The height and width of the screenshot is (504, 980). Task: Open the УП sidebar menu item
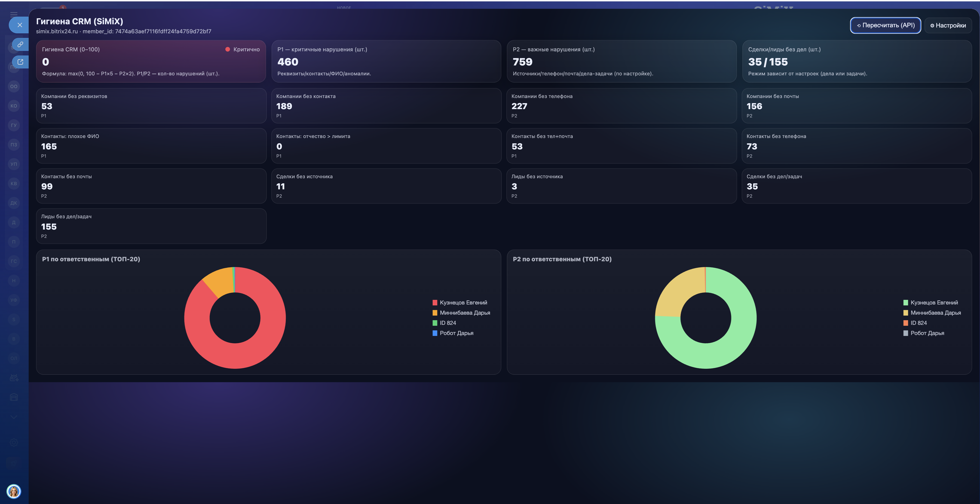[x=14, y=164]
